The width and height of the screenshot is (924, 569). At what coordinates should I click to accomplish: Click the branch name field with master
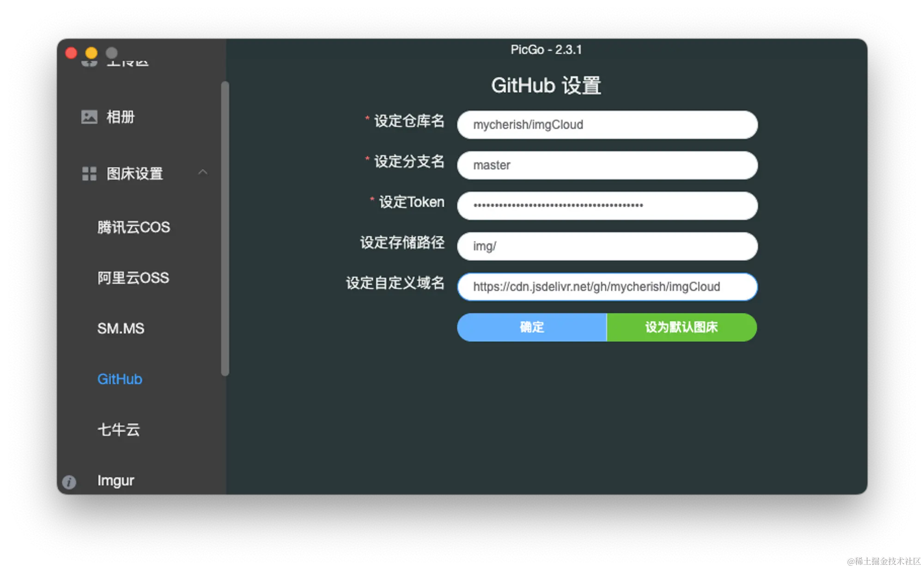607,165
